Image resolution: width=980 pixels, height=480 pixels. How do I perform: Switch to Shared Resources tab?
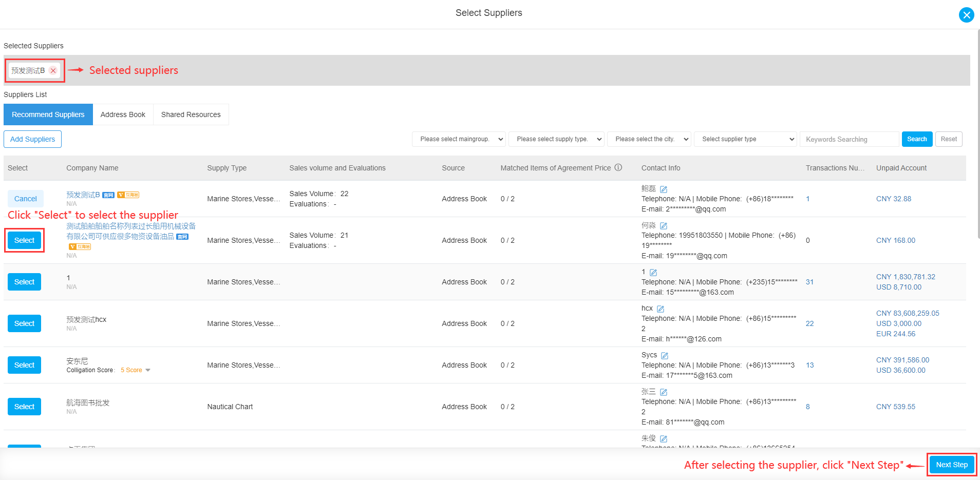click(191, 114)
